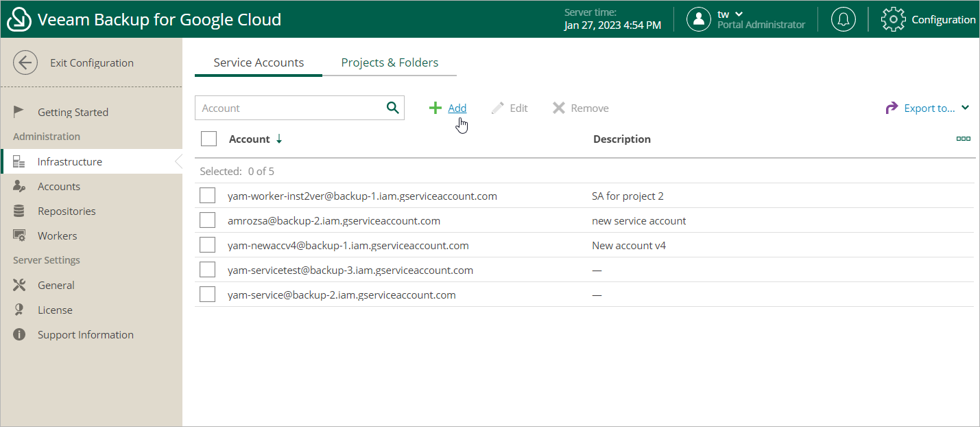Click the Remove button label
Viewport: 980px width, 427px height.
coord(590,108)
